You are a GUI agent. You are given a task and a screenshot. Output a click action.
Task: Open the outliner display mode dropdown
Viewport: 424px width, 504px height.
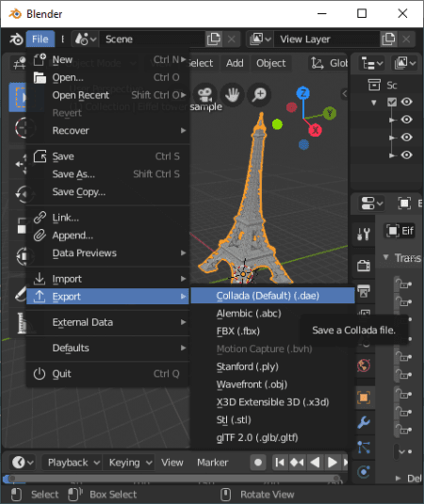click(x=406, y=63)
